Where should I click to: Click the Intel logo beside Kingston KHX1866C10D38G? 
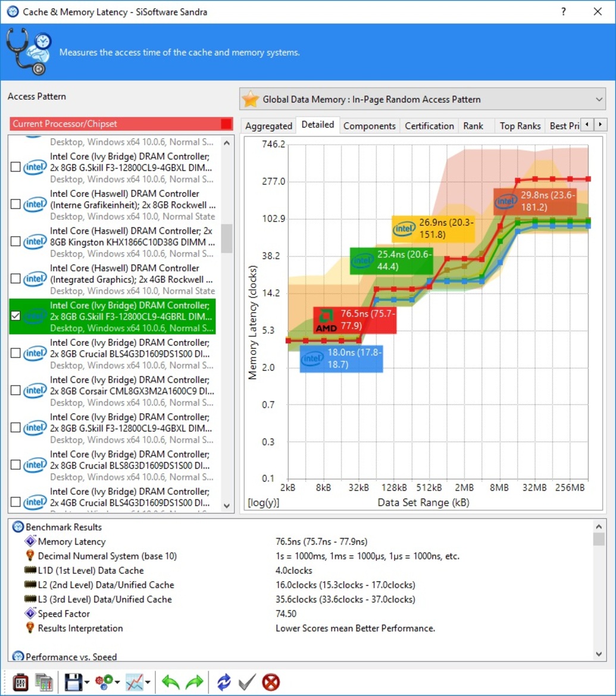coord(35,242)
